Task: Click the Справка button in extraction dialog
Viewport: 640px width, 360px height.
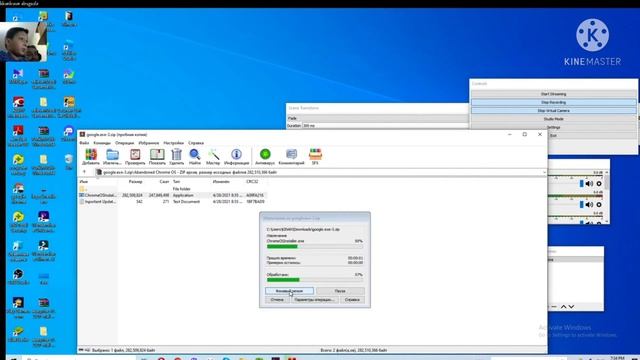Action: (x=352, y=300)
